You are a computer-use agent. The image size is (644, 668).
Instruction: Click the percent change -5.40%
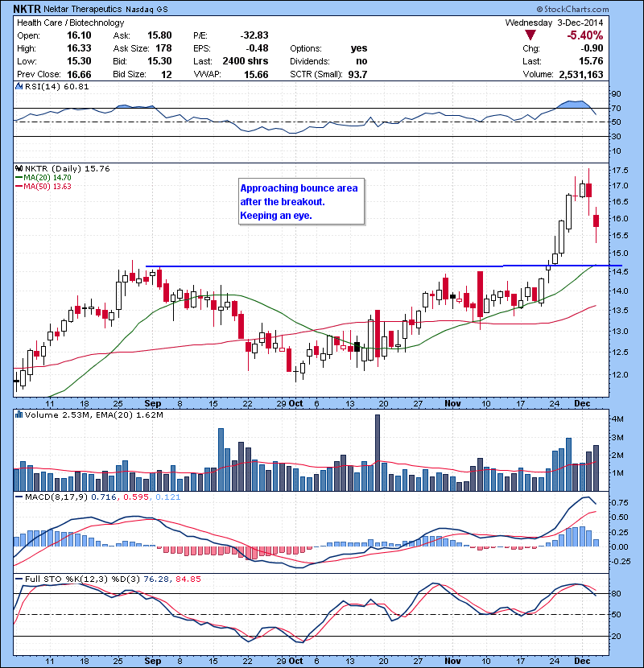click(x=584, y=35)
